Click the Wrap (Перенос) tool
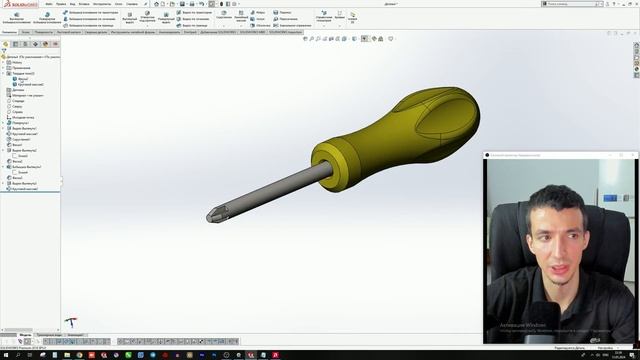This screenshot has width=640, height=360. point(282,13)
